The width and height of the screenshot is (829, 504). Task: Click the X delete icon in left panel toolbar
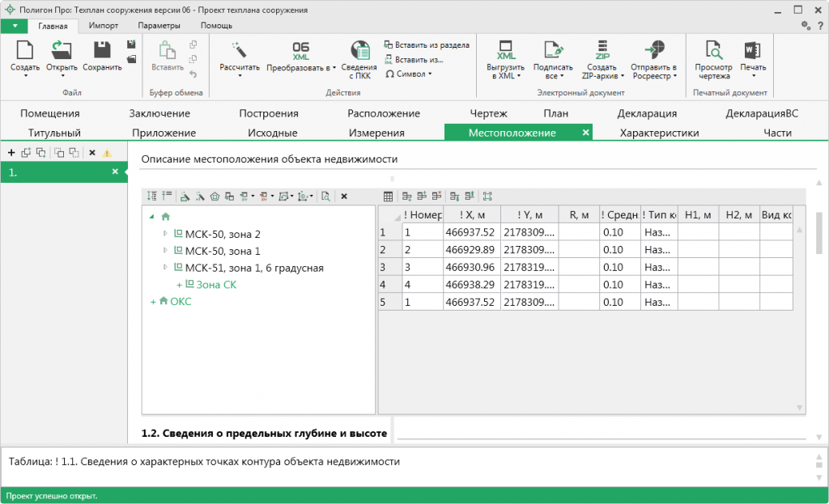(92, 153)
